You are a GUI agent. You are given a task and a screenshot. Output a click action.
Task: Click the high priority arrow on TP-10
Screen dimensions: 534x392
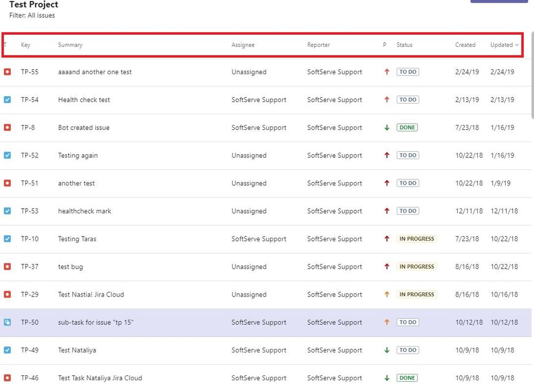coord(387,239)
